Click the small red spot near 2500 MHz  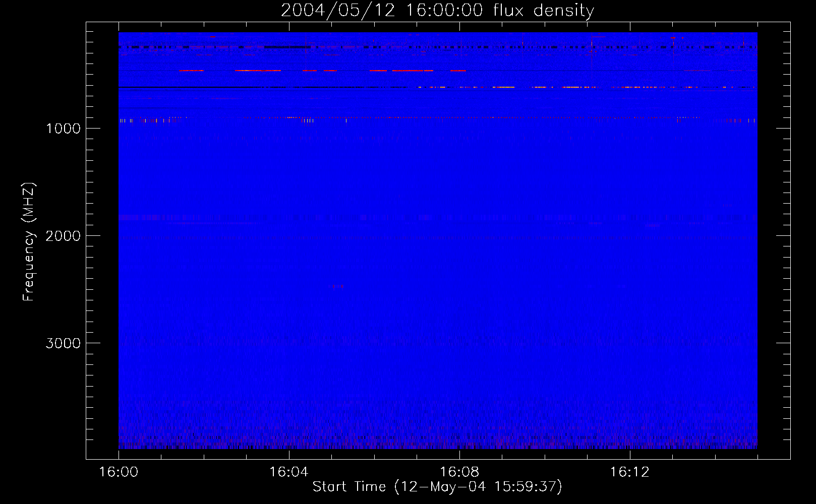[x=336, y=286]
